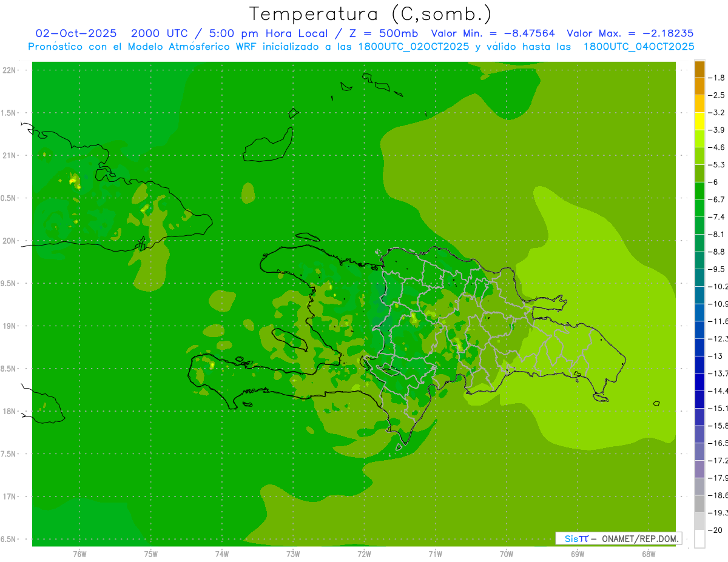Image resolution: width=728 pixels, height=562 pixels.
Task: Click the WRF model forecast subtitle line
Action: click(x=361, y=47)
